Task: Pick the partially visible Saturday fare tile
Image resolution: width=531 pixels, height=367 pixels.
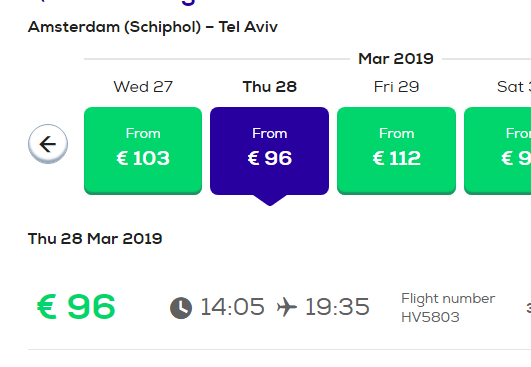Action: pyautogui.click(x=497, y=151)
